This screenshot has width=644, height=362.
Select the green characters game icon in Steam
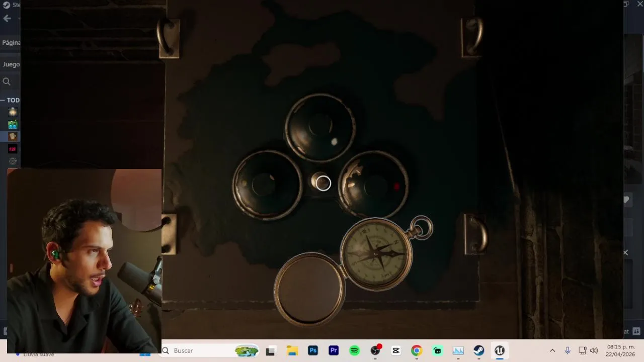point(13,124)
